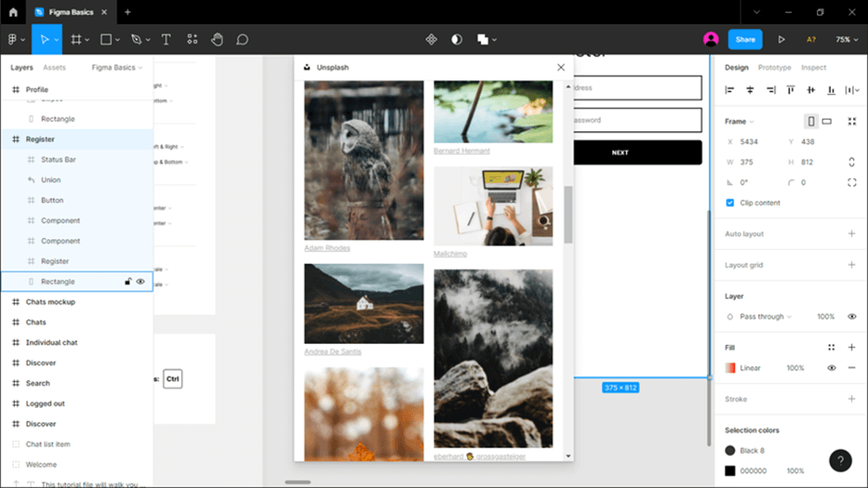This screenshot has height=488, width=868.
Task: Switch to the Prototype tab
Action: tap(775, 67)
